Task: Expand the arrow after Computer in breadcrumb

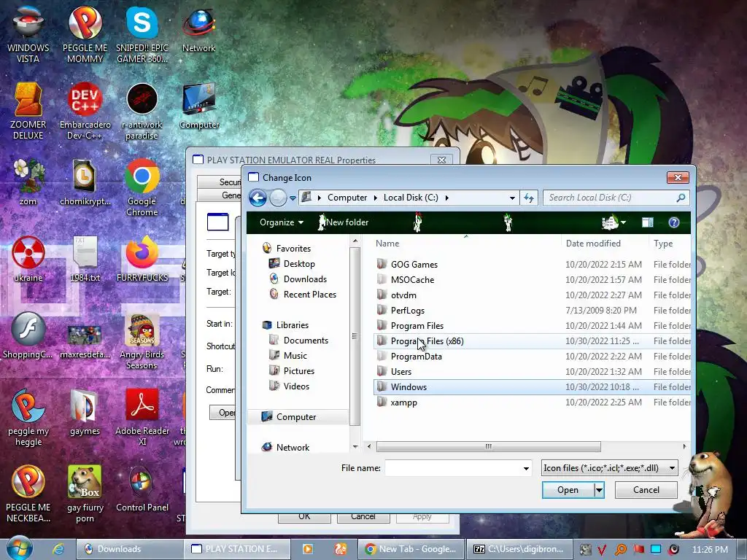Action: click(376, 198)
